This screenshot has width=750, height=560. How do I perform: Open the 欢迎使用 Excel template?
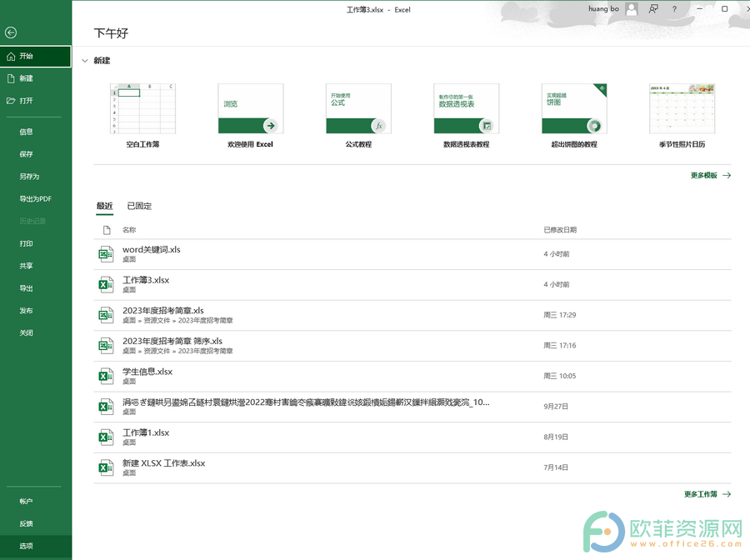tap(250, 116)
